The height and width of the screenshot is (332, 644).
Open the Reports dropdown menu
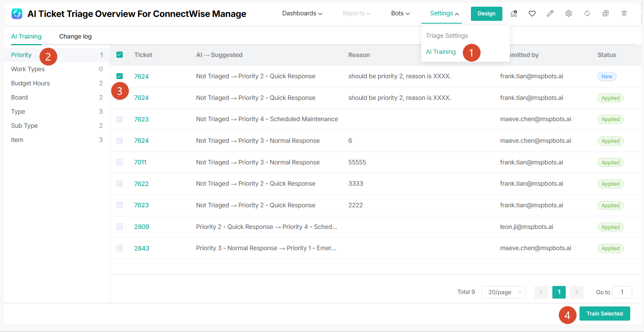click(x=356, y=13)
